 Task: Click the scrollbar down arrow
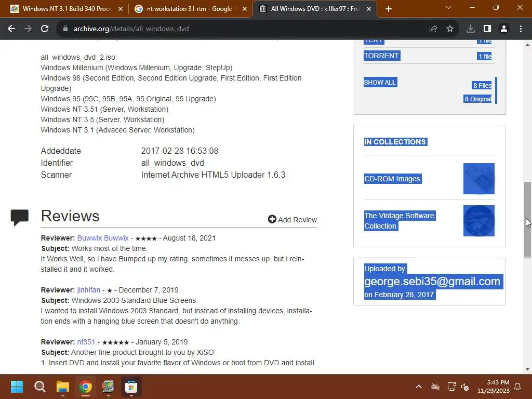pyautogui.click(x=528, y=369)
